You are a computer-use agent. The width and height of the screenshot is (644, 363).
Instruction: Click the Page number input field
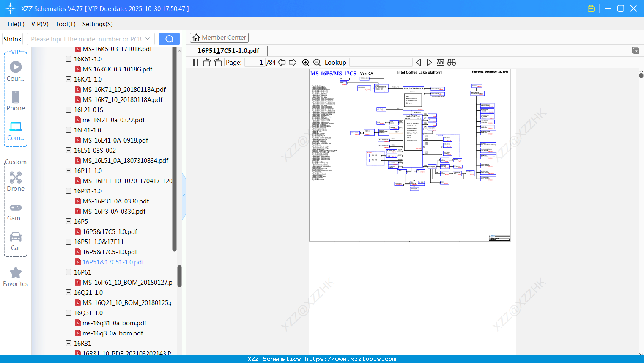[255, 63]
